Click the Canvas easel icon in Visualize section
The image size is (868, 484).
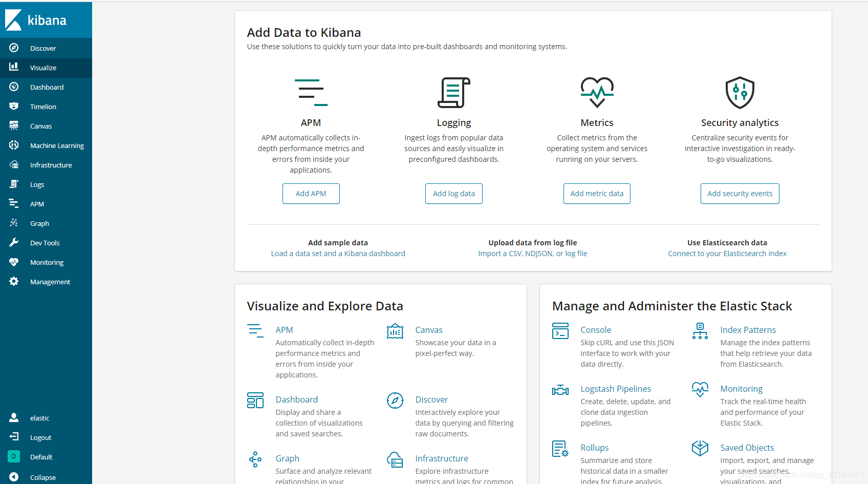pyautogui.click(x=395, y=331)
